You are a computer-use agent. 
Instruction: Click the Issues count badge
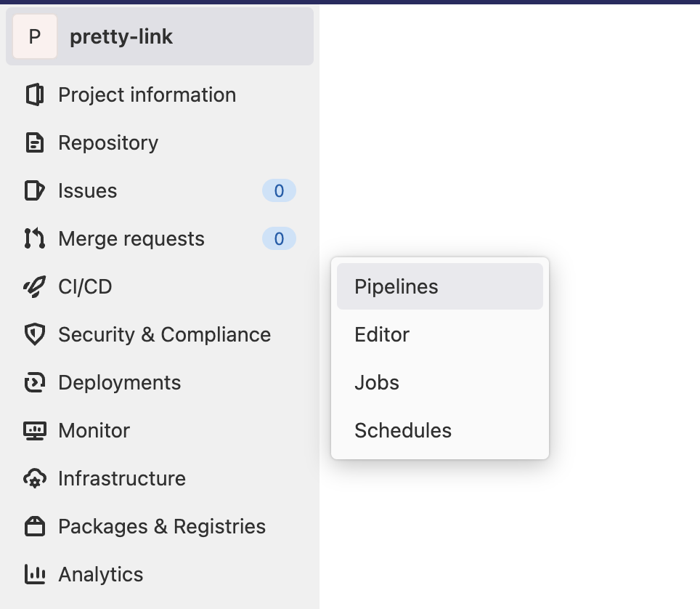click(x=279, y=191)
